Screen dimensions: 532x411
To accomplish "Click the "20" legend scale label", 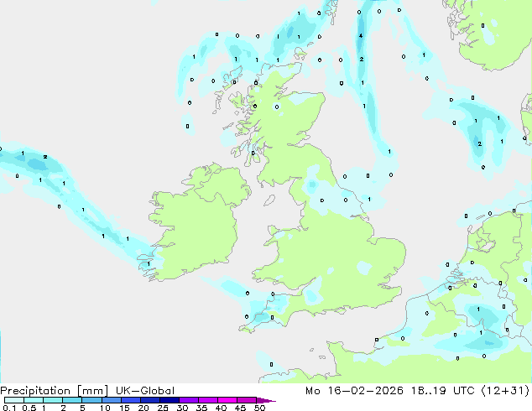I will (143, 408).
